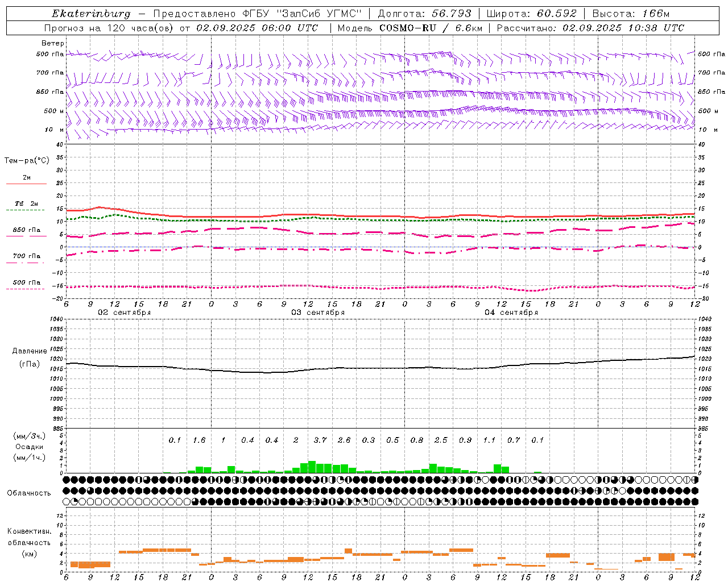Select the "Долгота: 56.793" header value
The image size is (728, 582).
[424, 14]
